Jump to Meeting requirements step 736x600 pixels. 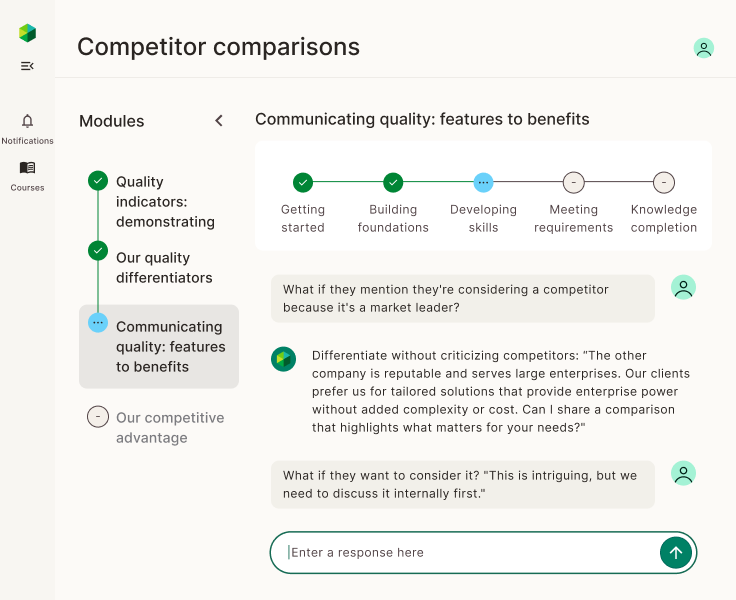pos(573,182)
